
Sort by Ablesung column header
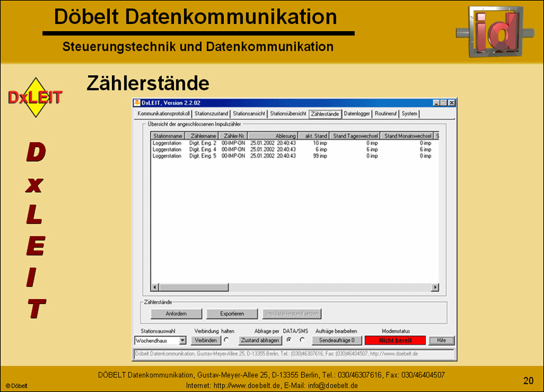tap(273, 136)
